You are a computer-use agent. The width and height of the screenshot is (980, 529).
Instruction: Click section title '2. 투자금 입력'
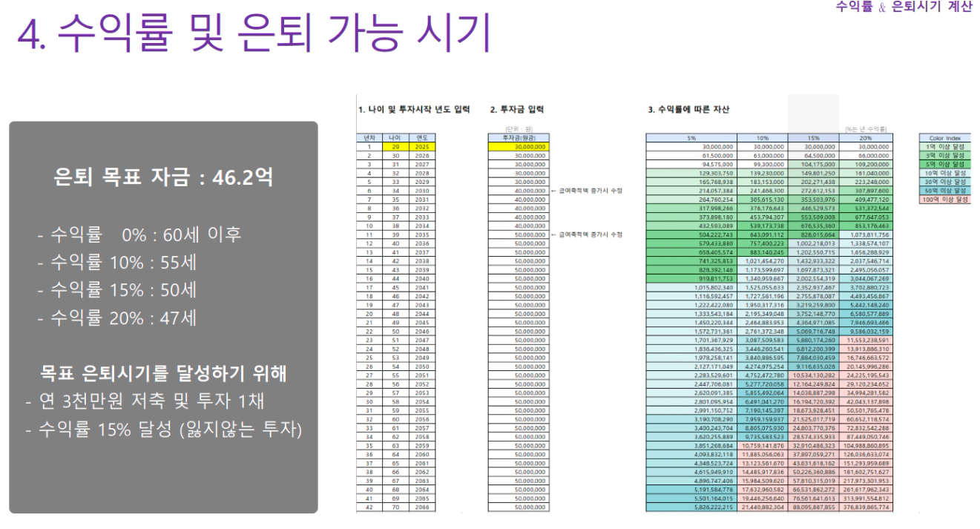click(x=517, y=110)
